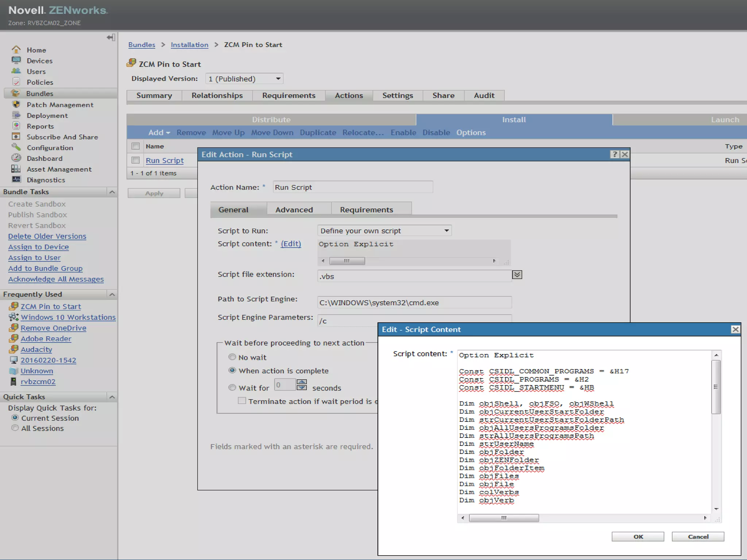Click the Patch Management shield icon
The image size is (747, 560).
(16, 104)
